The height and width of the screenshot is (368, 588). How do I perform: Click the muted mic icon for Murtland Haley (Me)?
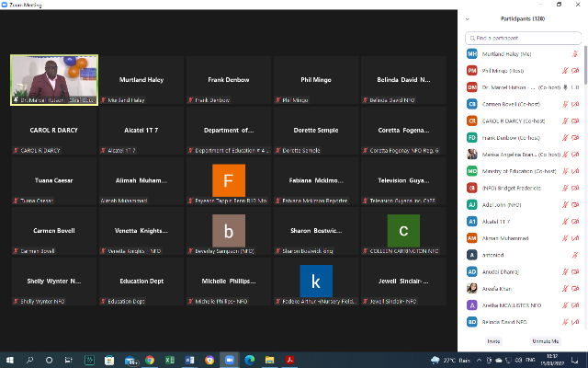pyautogui.click(x=575, y=54)
